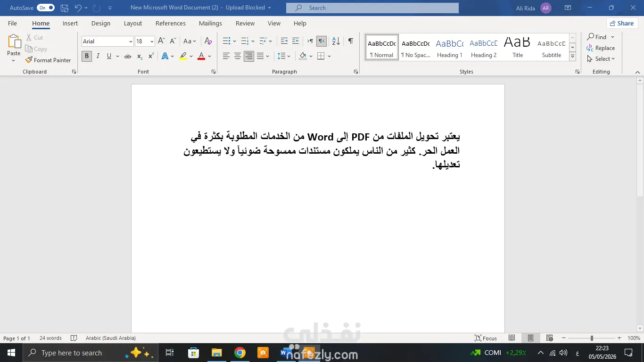Click the 100% zoom level
Image resolution: width=644 pixels, height=362 pixels.
[634, 338]
